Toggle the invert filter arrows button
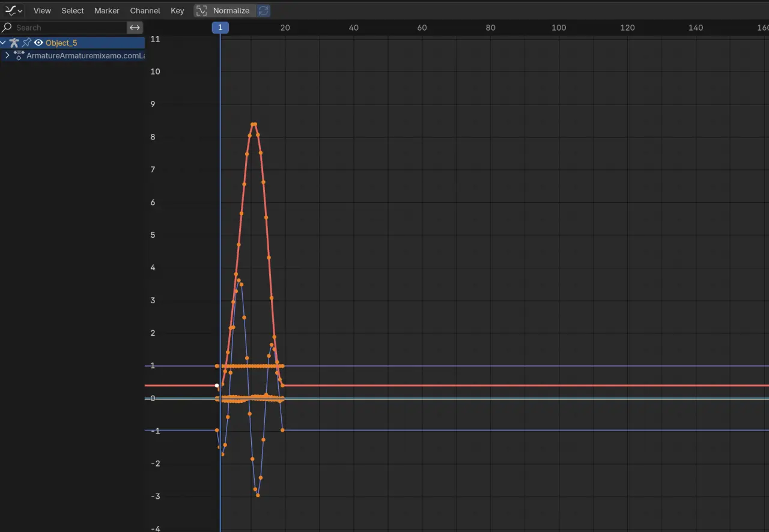The width and height of the screenshot is (769, 532). pos(135,28)
